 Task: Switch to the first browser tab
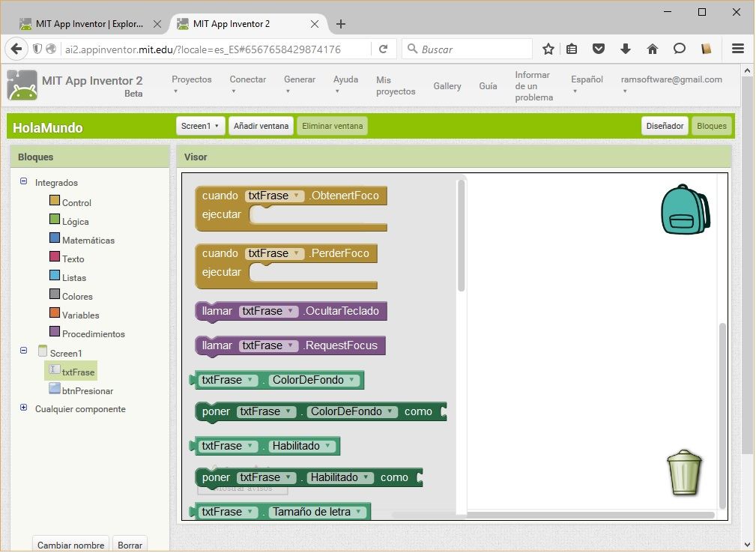pos(88,24)
